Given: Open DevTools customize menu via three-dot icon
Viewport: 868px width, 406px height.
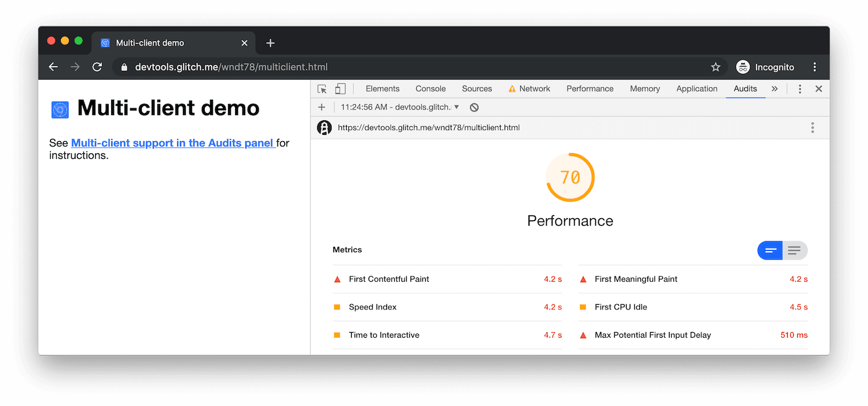Looking at the screenshot, I should (800, 88).
